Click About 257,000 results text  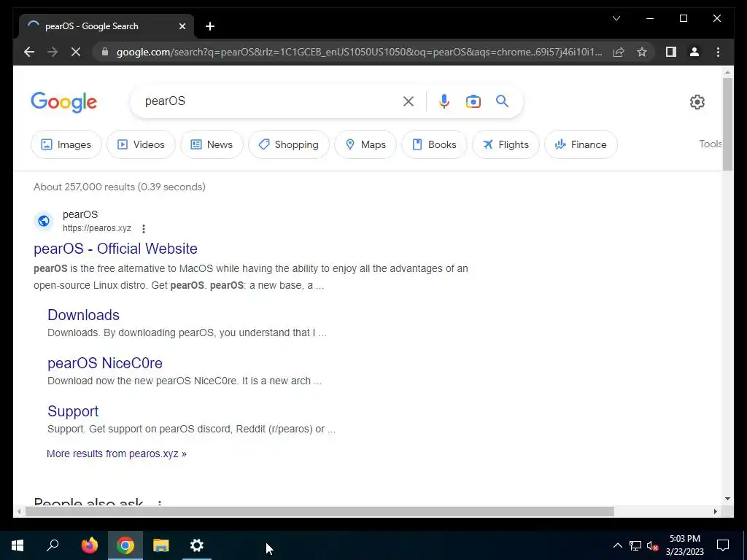(119, 187)
